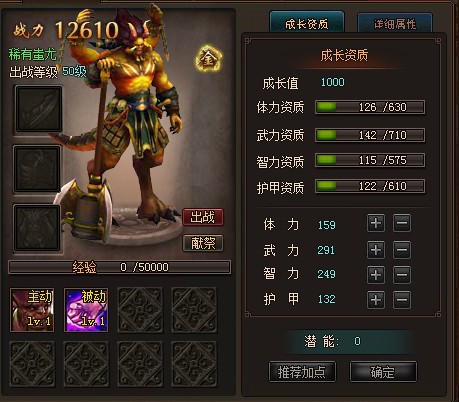Click the red 出战 button
This screenshot has width=459, height=402.
(x=203, y=217)
